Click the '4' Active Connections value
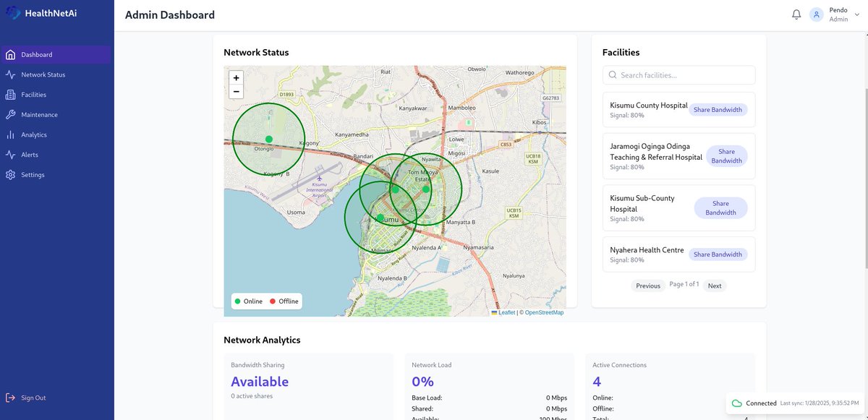 click(597, 382)
